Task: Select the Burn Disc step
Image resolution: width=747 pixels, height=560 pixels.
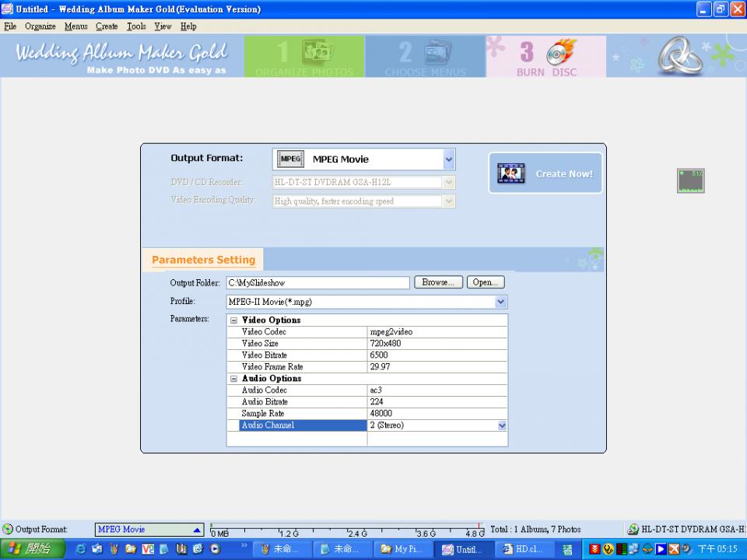Action: coord(546,57)
